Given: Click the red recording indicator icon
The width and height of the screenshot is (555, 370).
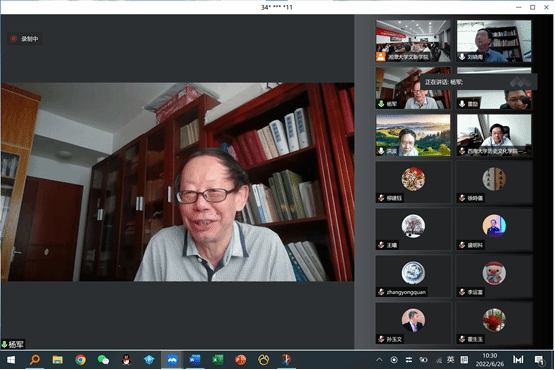Looking at the screenshot, I should [13, 39].
